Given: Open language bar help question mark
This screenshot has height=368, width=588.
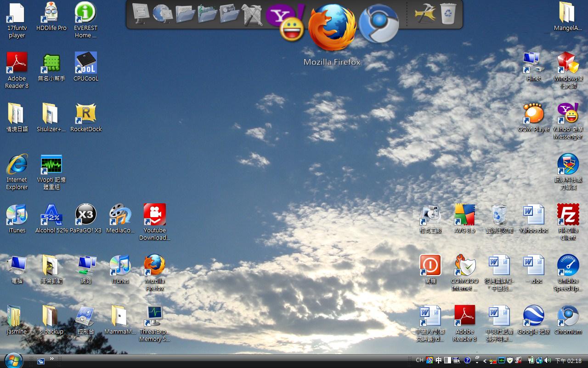Looking at the screenshot, I should (467, 361).
